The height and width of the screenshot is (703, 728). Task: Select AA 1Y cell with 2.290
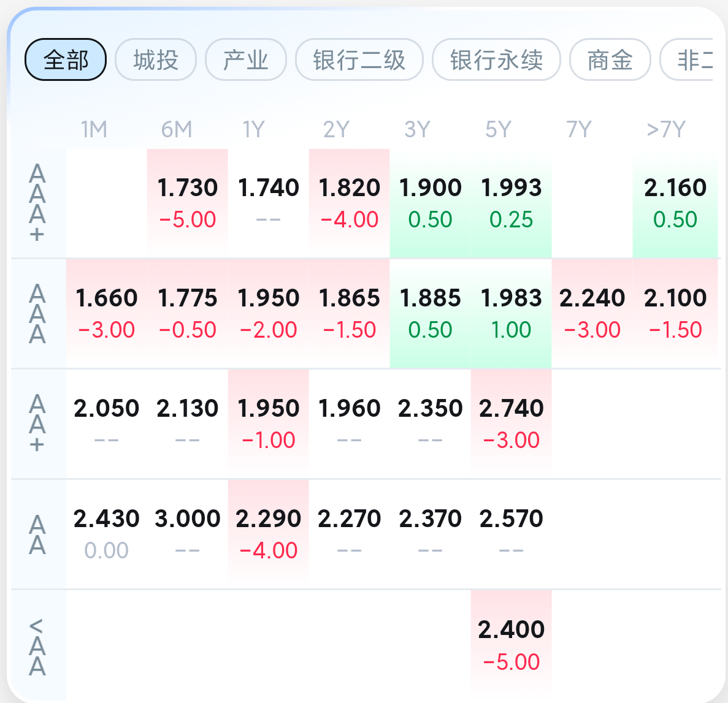[269, 534]
